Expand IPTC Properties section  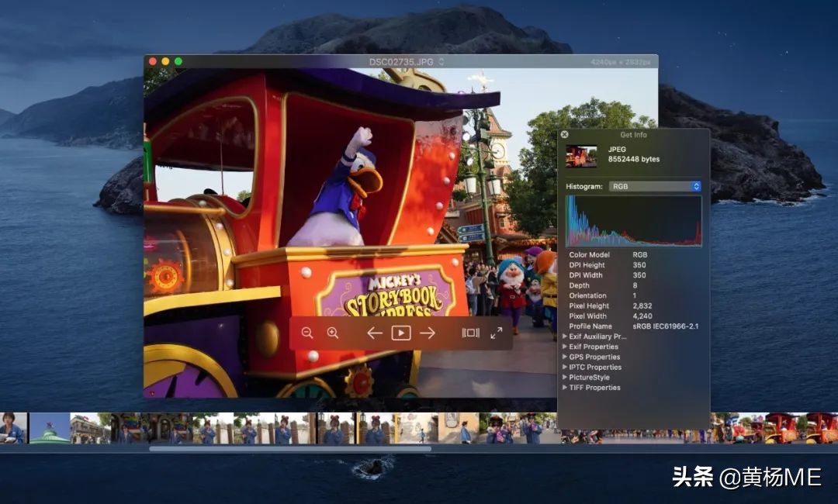[565, 367]
